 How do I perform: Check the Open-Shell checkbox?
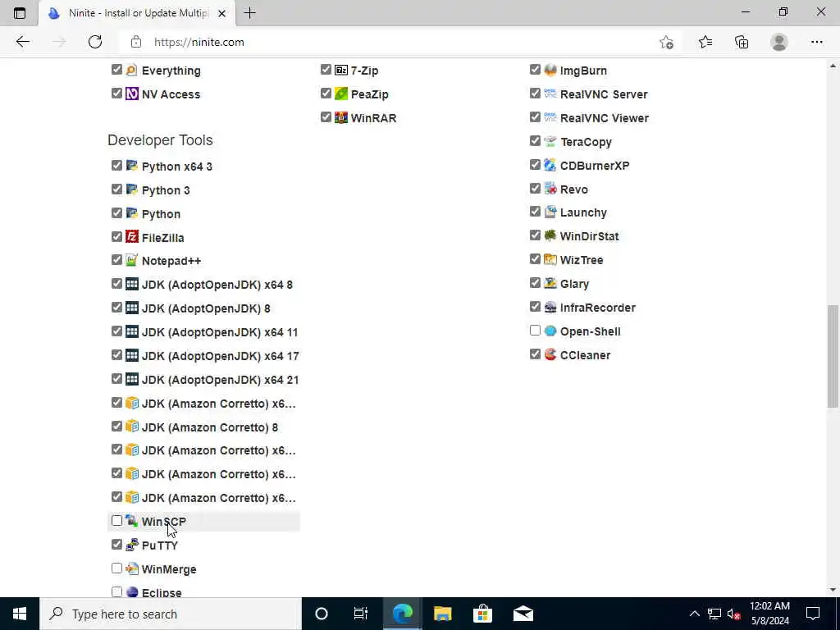pyautogui.click(x=535, y=331)
